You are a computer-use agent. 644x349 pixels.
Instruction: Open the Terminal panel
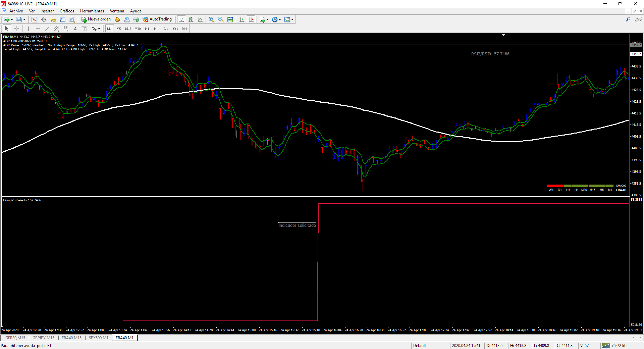pos(62,19)
